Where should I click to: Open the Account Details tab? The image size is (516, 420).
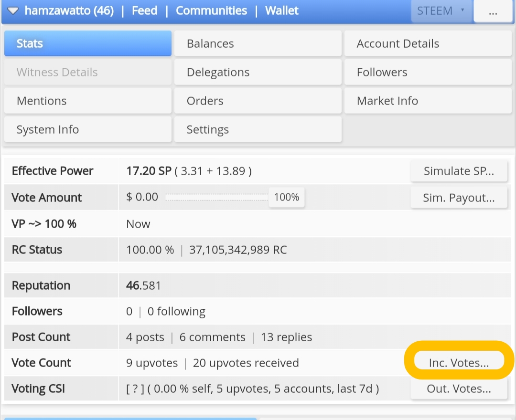(428, 43)
